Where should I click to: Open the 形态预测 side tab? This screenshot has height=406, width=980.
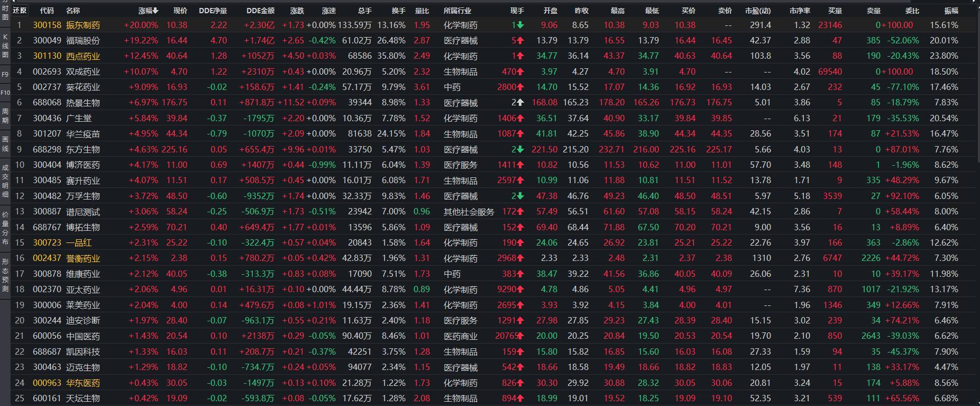coord(5,275)
